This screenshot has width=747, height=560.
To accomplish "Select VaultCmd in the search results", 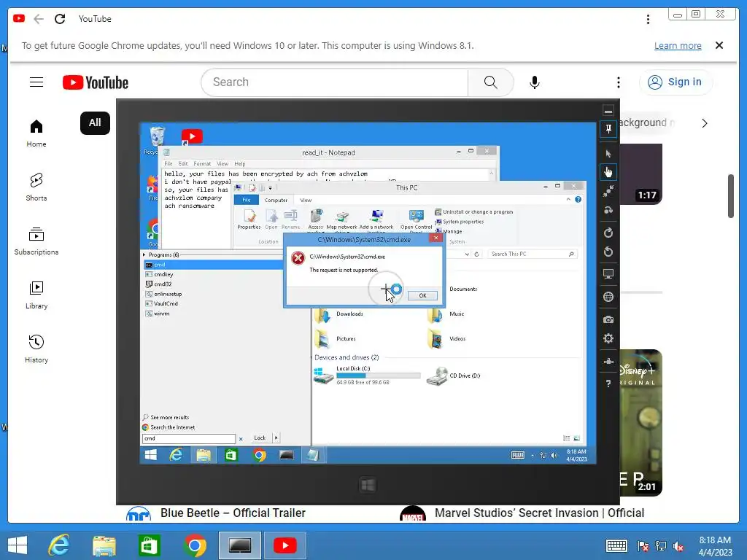I will (x=166, y=304).
